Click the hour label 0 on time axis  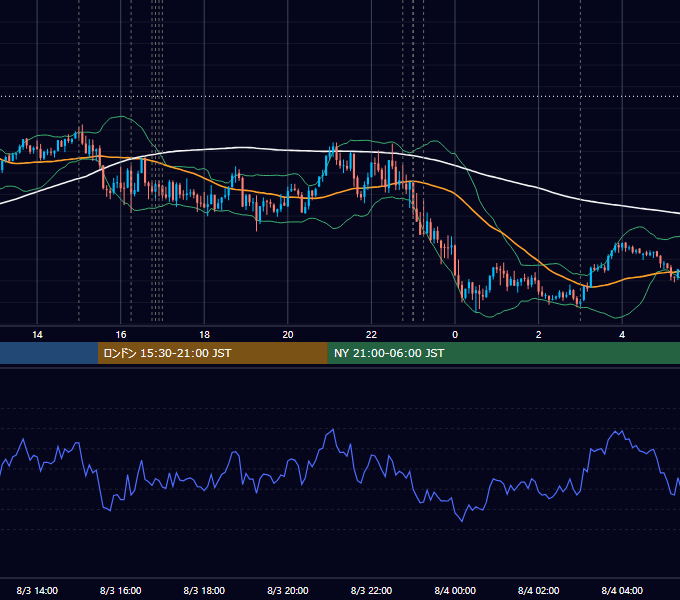point(455,335)
